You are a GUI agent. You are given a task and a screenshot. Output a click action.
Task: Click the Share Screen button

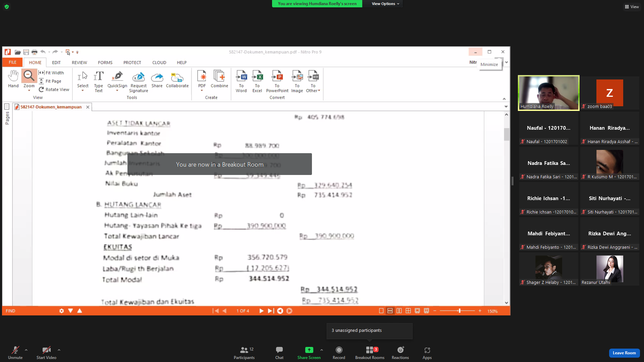tap(309, 353)
